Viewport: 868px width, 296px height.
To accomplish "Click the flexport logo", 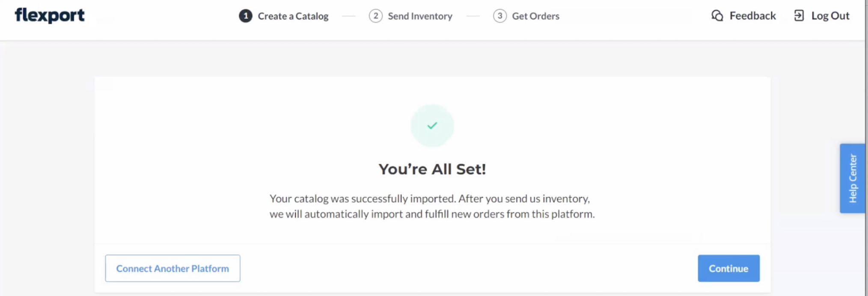I will (50, 15).
